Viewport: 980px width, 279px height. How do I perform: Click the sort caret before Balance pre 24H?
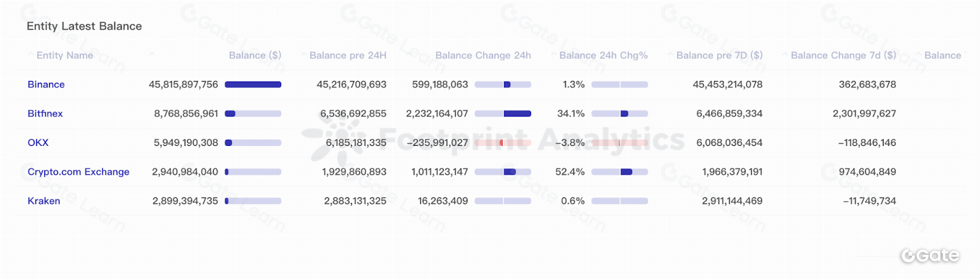[x=304, y=55]
